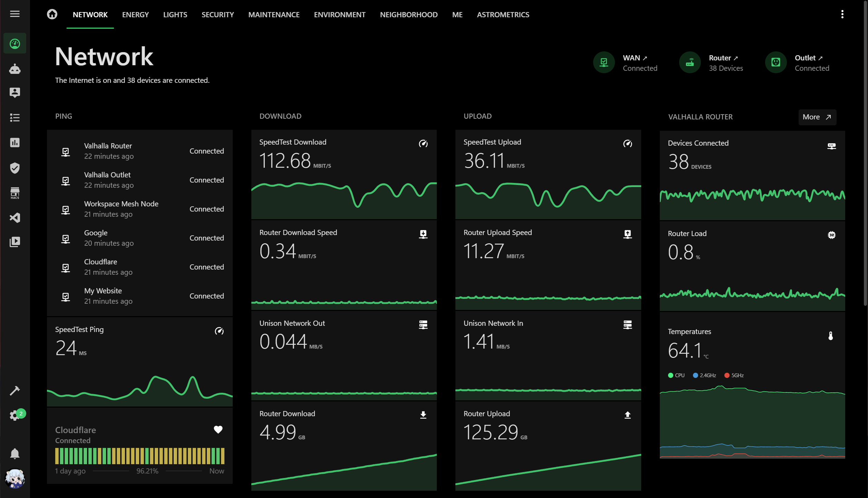Click the More button on Valhalla Router panel
This screenshot has height=498, width=868.
point(817,117)
